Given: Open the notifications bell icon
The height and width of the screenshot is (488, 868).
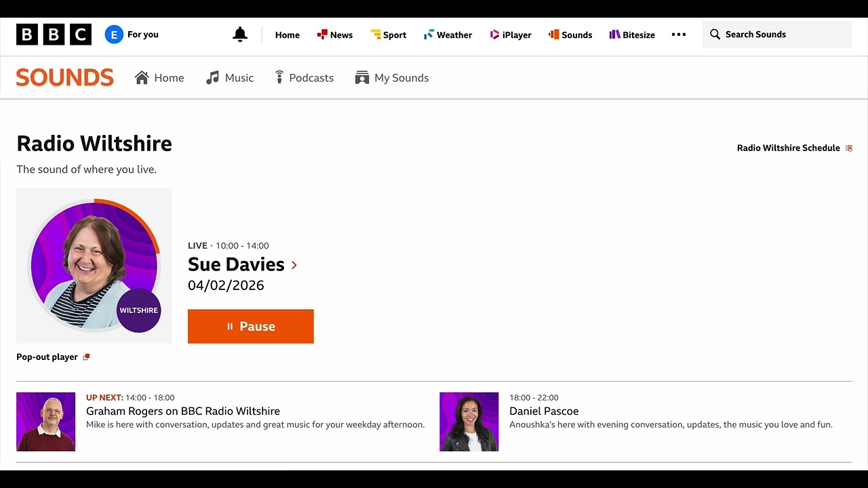Looking at the screenshot, I should click(240, 35).
